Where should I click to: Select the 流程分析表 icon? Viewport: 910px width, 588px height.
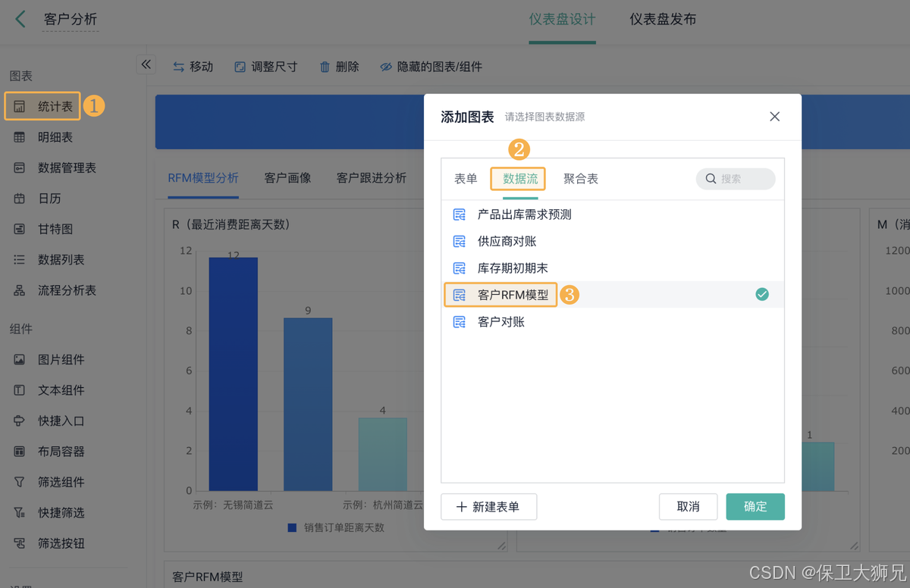[20, 290]
